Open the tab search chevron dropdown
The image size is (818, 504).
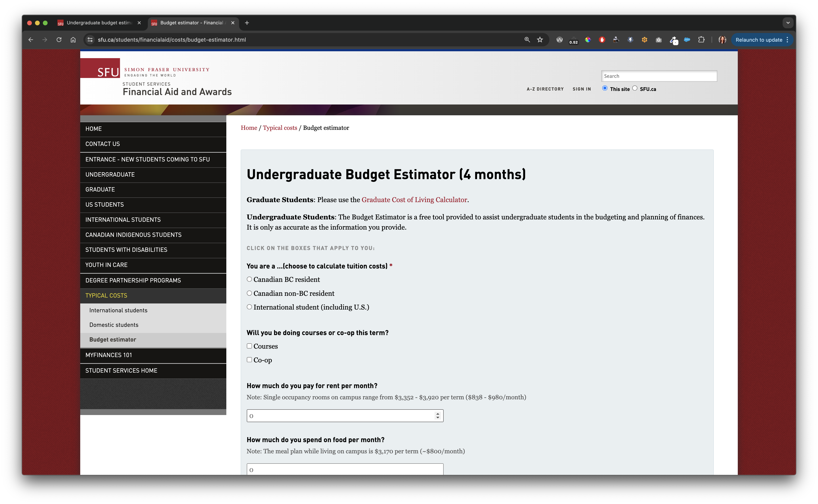788,23
